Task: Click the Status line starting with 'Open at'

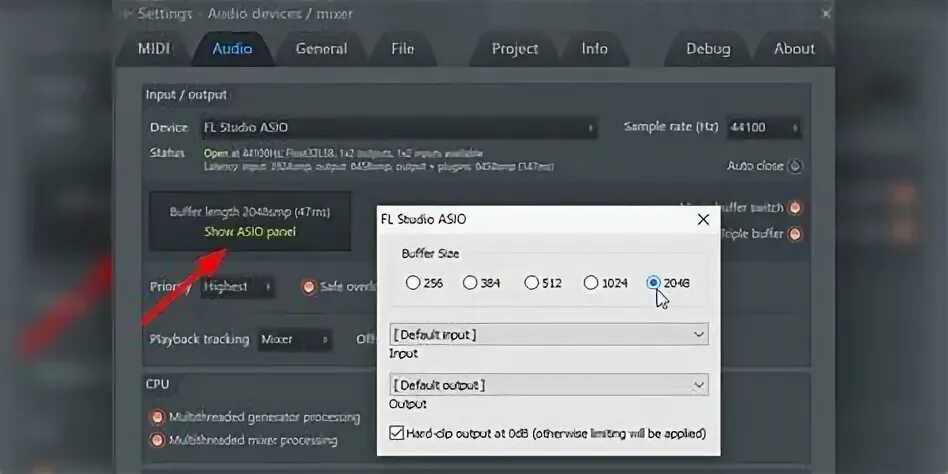Action: tap(343, 154)
